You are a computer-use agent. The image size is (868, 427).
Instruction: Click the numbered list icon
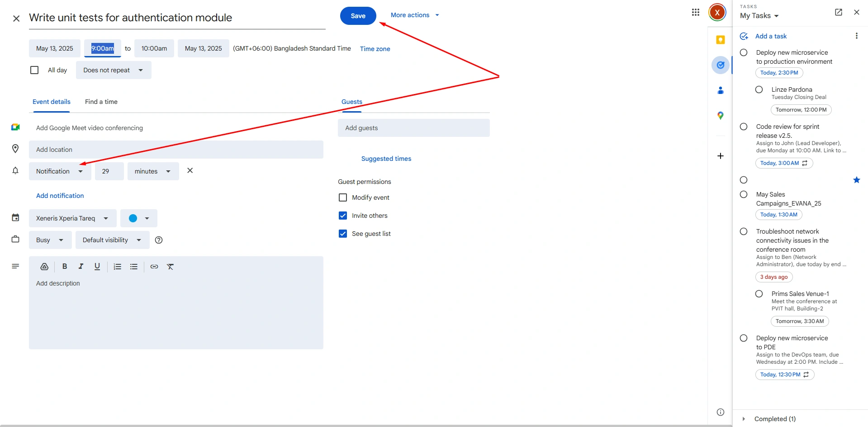(118, 267)
